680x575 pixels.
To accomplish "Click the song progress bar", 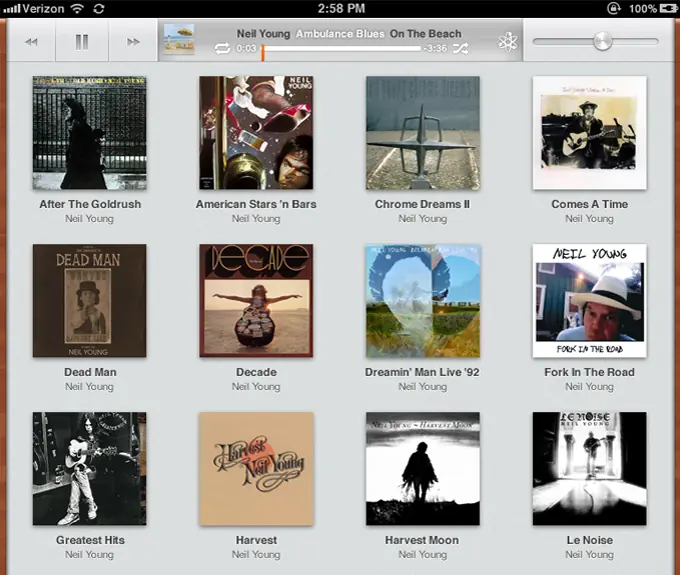I will click(x=341, y=49).
